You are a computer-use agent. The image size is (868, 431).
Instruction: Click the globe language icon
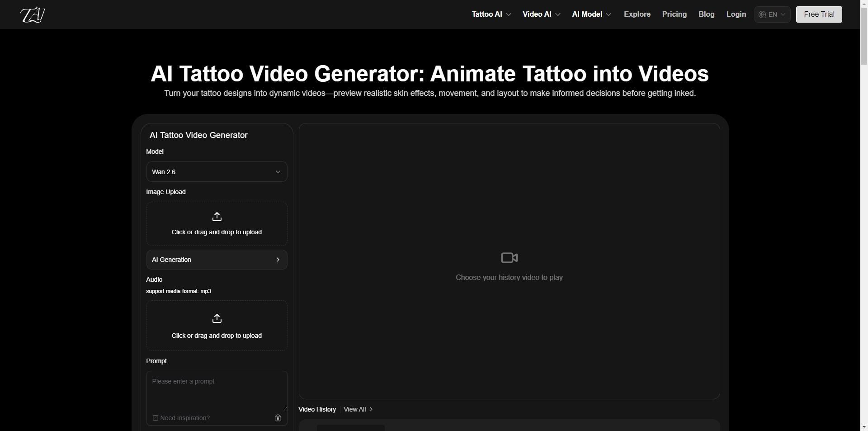tap(762, 14)
